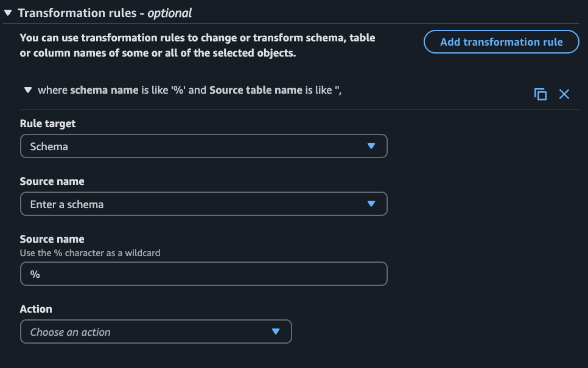588x368 pixels.
Task: Remove the transformation rule with X icon
Action: click(x=564, y=94)
